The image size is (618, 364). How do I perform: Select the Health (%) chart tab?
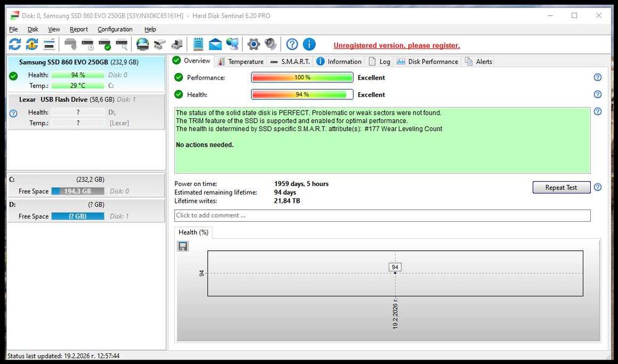pyautogui.click(x=193, y=232)
